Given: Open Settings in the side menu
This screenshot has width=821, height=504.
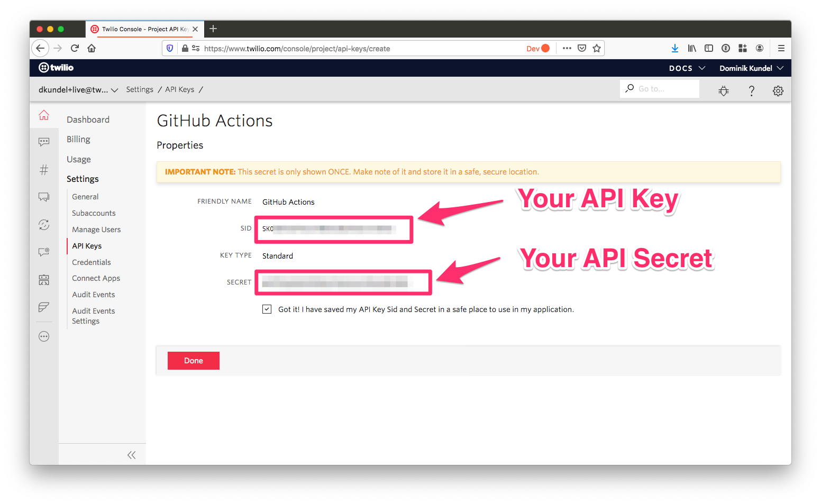Looking at the screenshot, I should 83,179.
